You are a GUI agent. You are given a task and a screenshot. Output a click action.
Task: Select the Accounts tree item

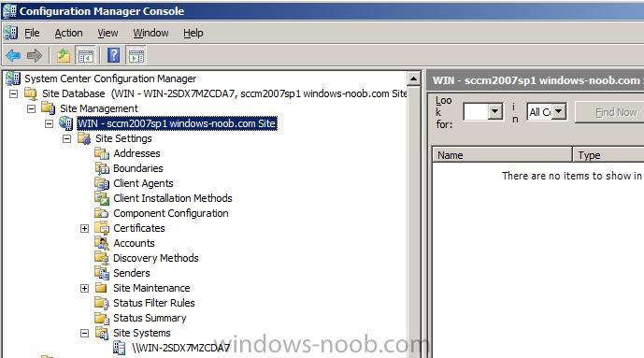134,243
